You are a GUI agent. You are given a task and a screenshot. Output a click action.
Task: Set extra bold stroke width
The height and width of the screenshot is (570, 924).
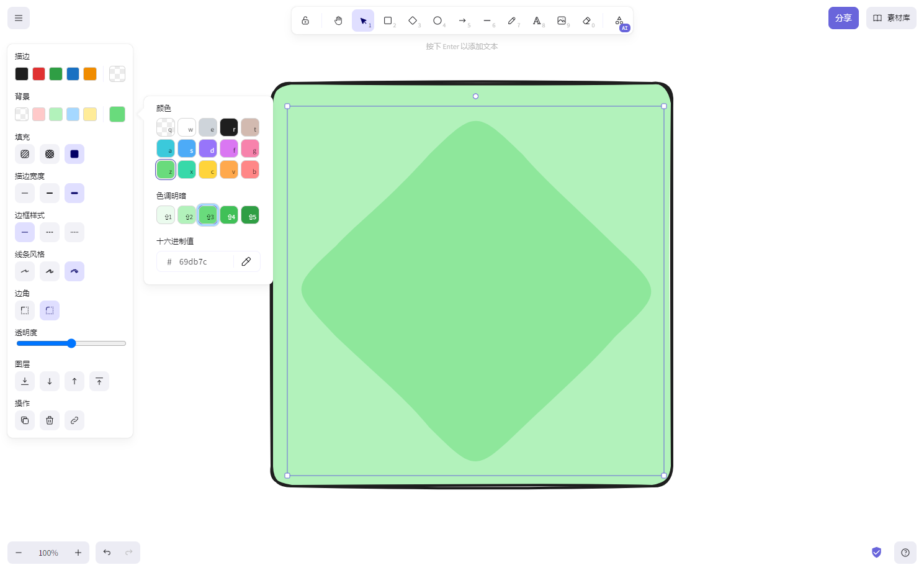click(x=74, y=193)
